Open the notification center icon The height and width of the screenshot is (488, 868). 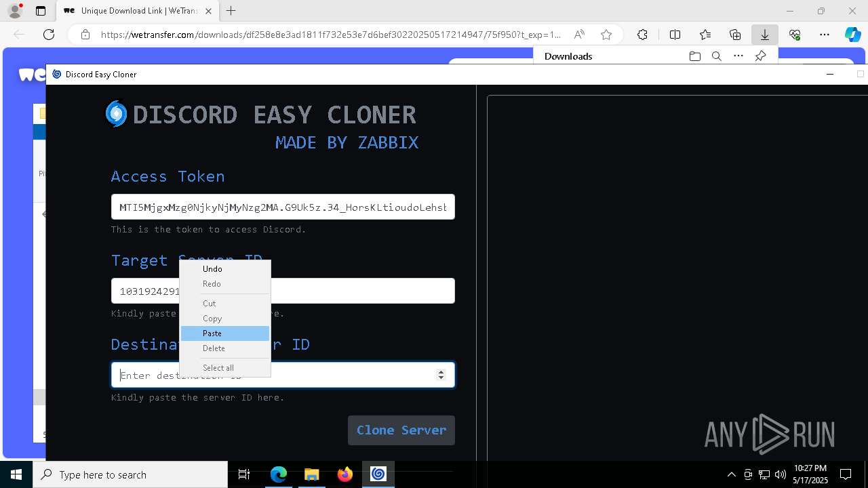[x=846, y=474]
